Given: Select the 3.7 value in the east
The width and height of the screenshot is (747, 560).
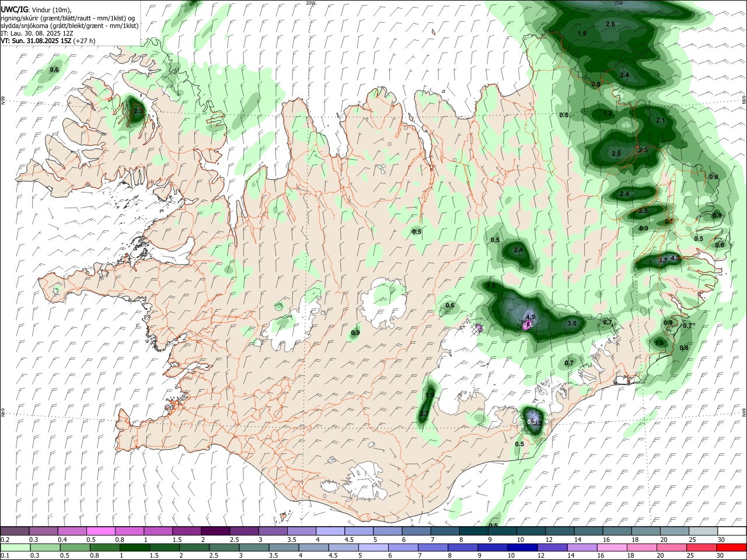Looking at the screenshot, I should click(x=662, y=260).
